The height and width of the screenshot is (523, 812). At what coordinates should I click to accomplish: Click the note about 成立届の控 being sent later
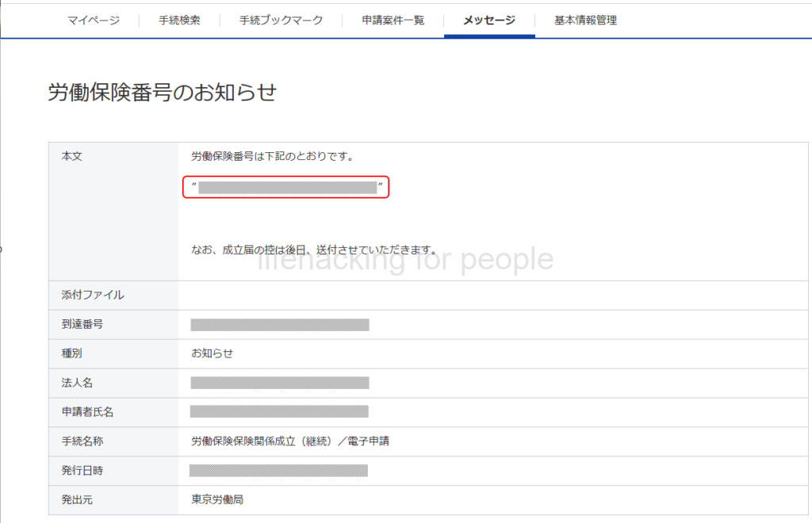pos(314,249)
